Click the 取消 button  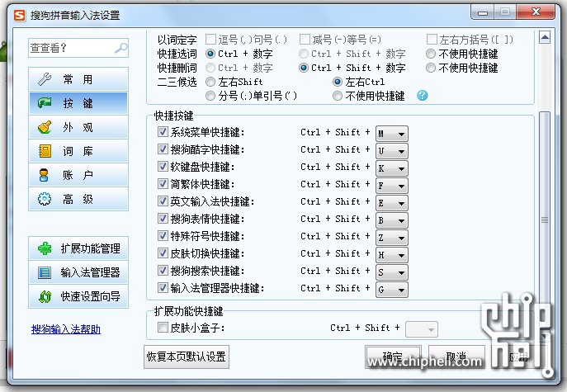coord(456,357)
